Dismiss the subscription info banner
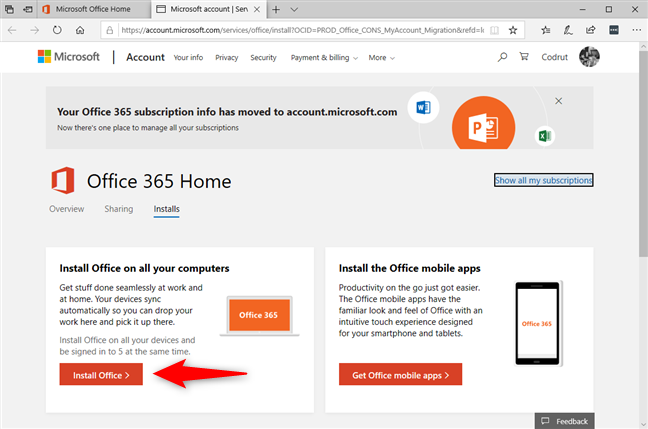The image size is (648, 429). click(558, 101)
